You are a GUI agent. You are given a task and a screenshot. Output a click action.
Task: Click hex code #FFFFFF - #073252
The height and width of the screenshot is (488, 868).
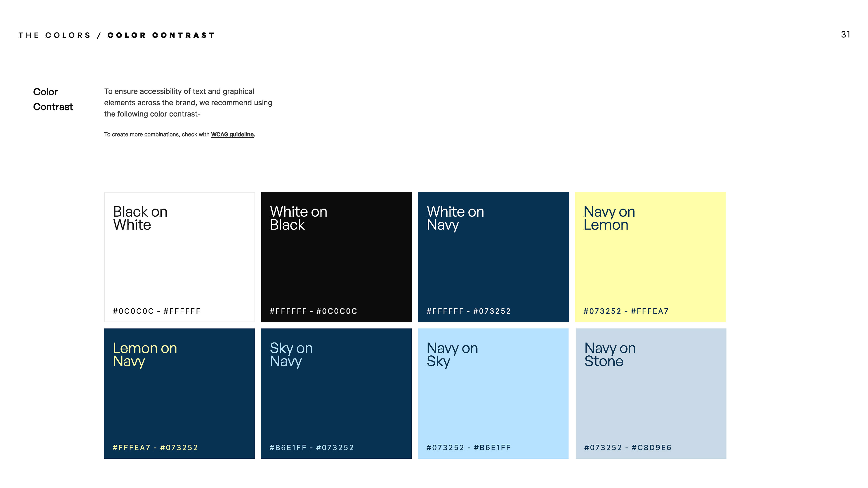pos(469,311)
